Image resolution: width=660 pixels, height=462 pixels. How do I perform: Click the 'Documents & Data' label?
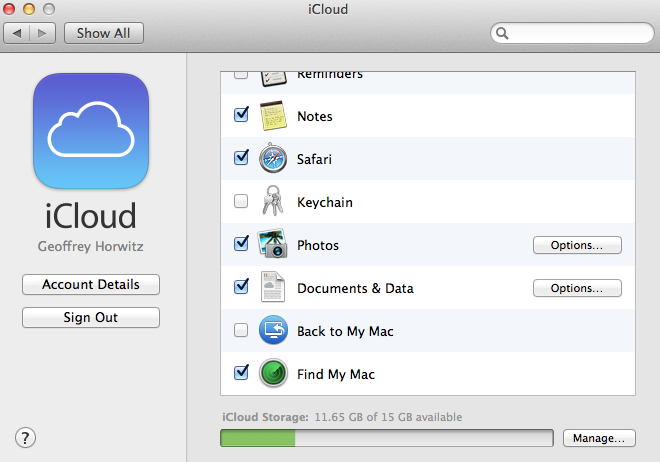[x=355, y=289]
